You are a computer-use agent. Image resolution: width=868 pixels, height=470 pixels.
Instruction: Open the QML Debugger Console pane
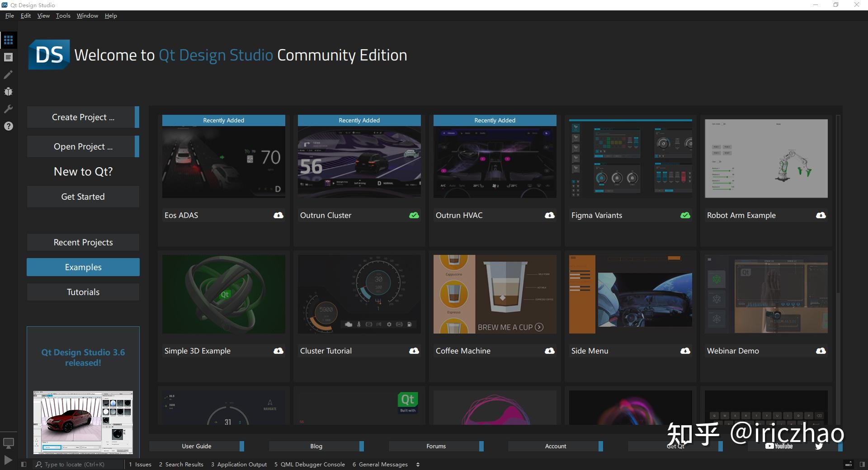[310, 464]
